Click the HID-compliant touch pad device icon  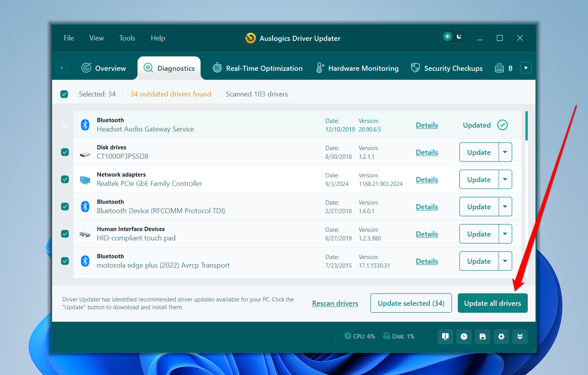click(x=85, y=234)
